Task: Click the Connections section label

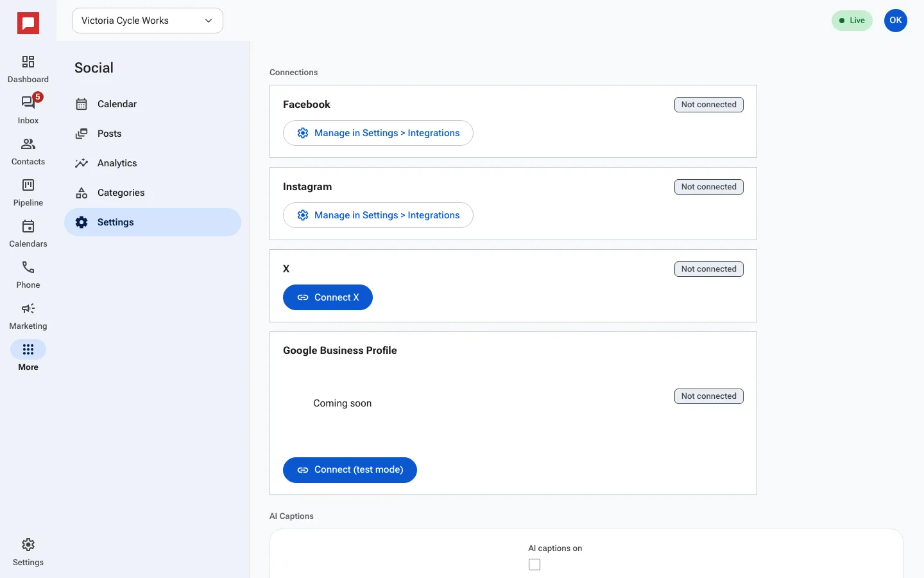Action: [x=294, y=73]
